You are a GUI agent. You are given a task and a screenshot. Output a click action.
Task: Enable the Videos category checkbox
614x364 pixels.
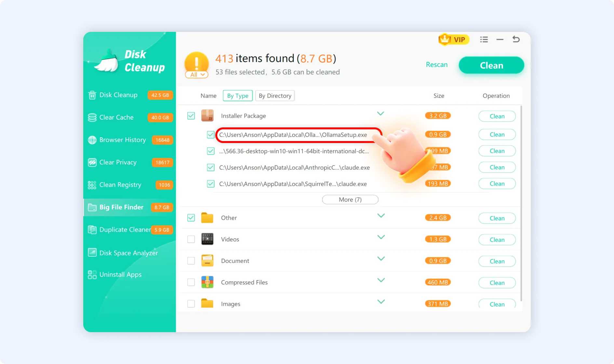click(191, 239)
